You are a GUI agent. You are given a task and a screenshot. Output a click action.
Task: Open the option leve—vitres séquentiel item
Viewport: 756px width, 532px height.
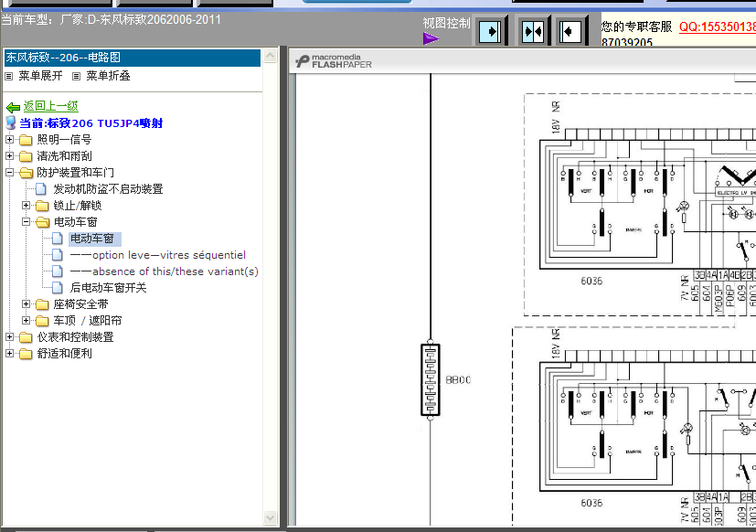pos(157,255)
